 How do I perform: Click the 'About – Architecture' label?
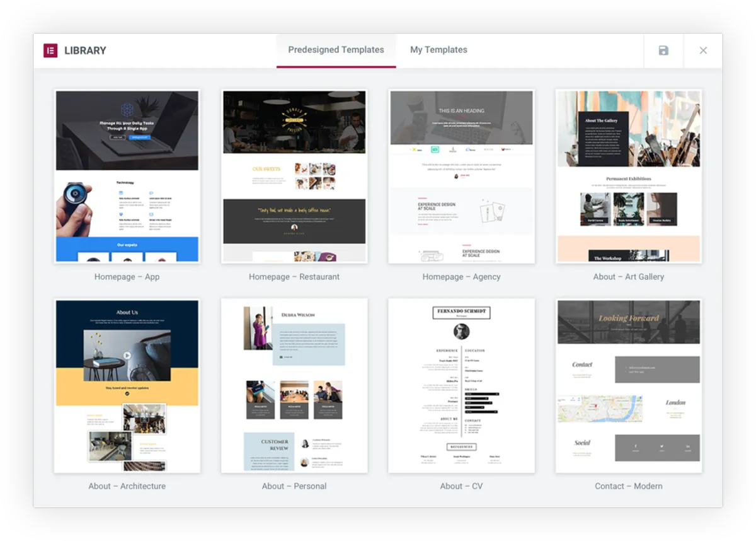(127, 486)
